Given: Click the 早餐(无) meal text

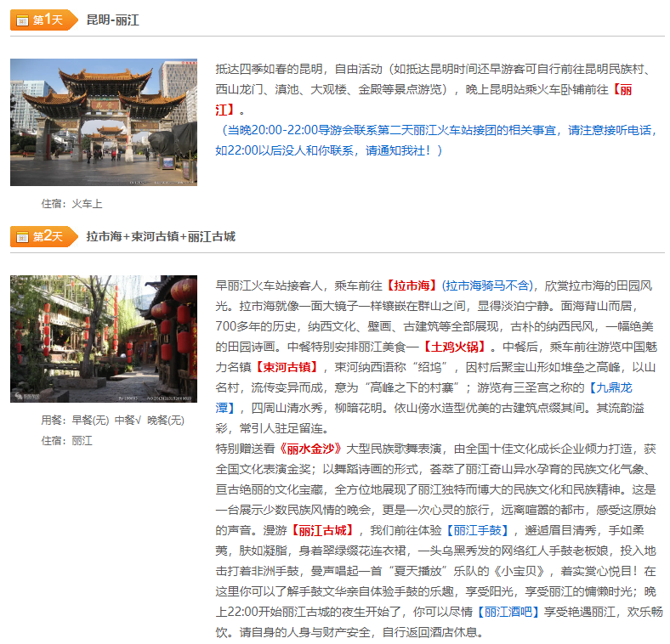Looking at the screenshot, I should coord(90,421).
